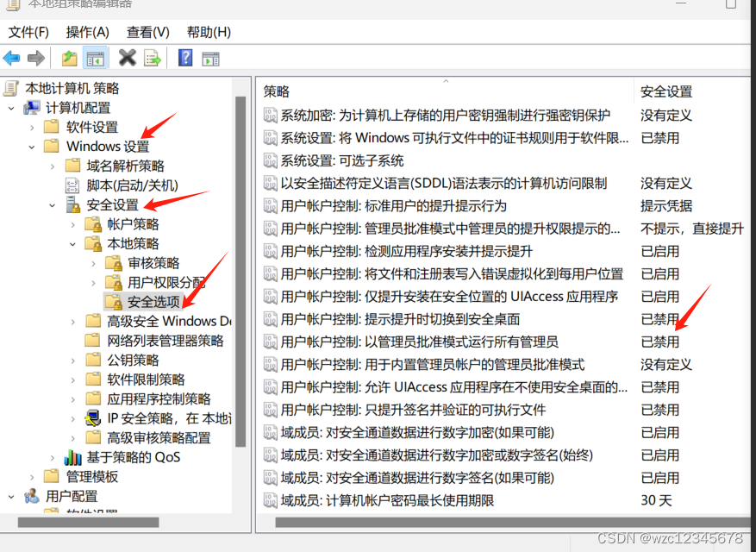Click the Back arrow toolbar icon

coord(11,59)
